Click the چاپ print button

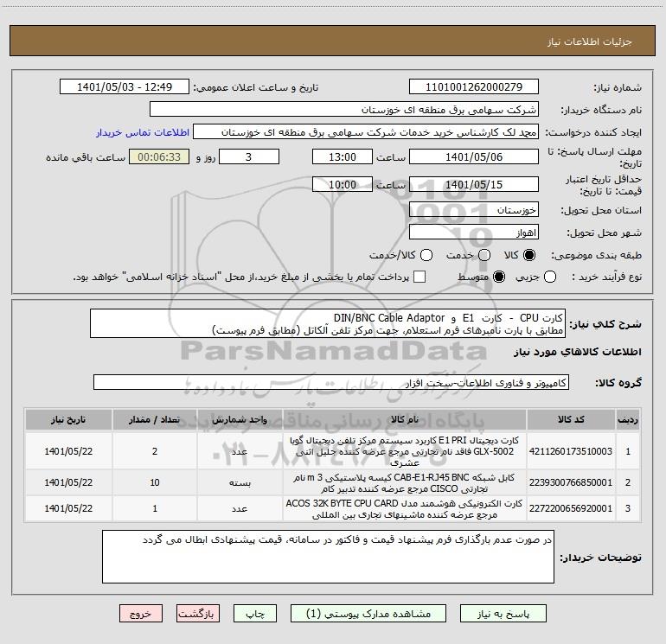click(x=255, y=614)
